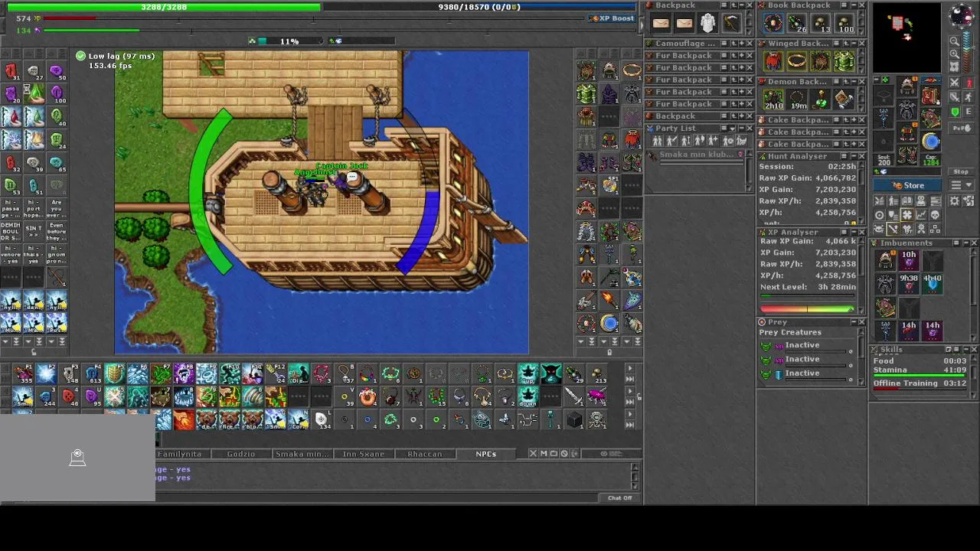Click the Stop button
The width and height of the screenshot is (980, 551).
961,171
